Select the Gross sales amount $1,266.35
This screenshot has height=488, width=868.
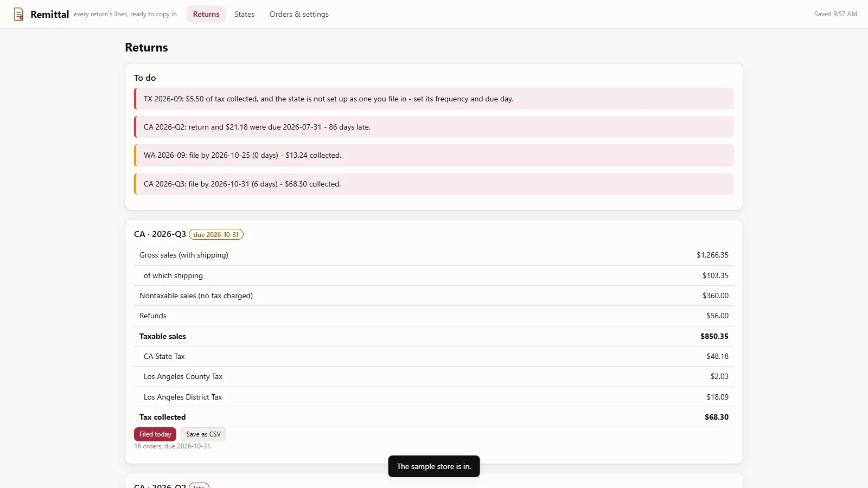click(x=712, y=255)
